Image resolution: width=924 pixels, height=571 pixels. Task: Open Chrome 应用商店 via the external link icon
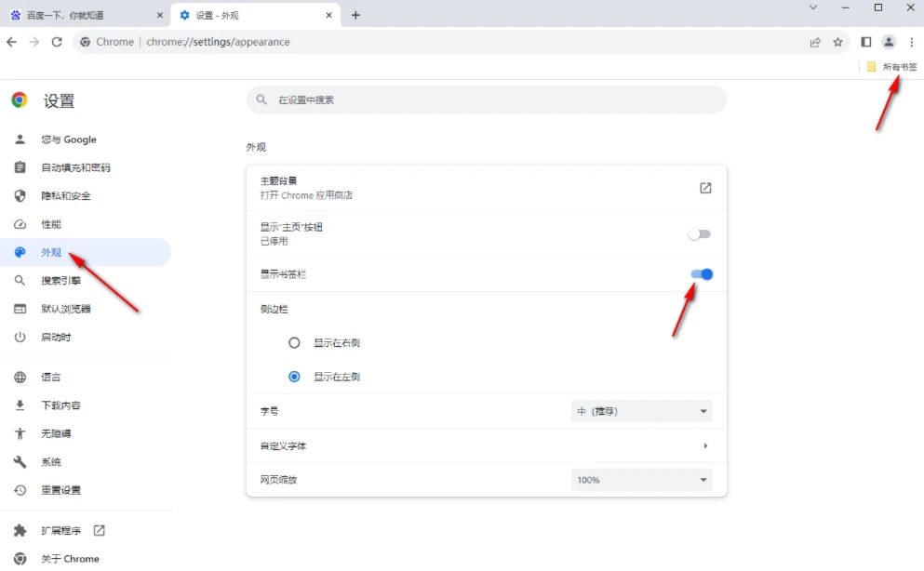pos(705,187)
